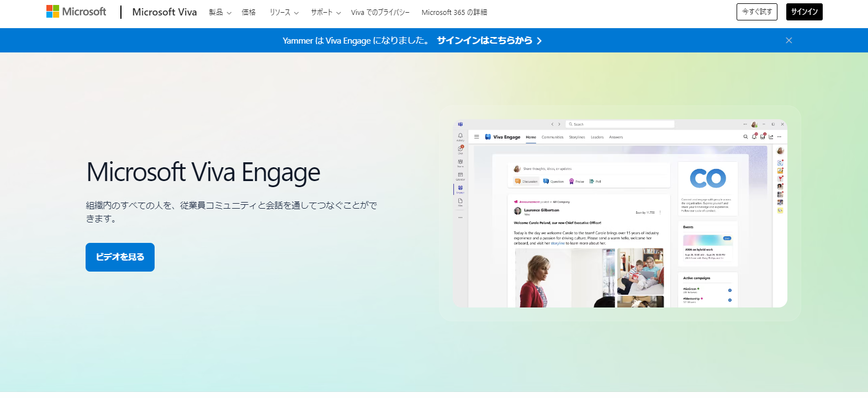Click the woman speaking photo in preview post
Screen dimensions: 868x398
tap(565, 278)
